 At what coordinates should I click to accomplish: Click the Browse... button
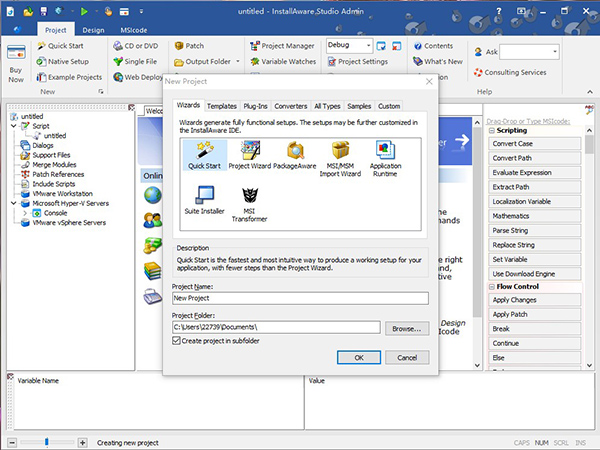(x=406, y=327)
